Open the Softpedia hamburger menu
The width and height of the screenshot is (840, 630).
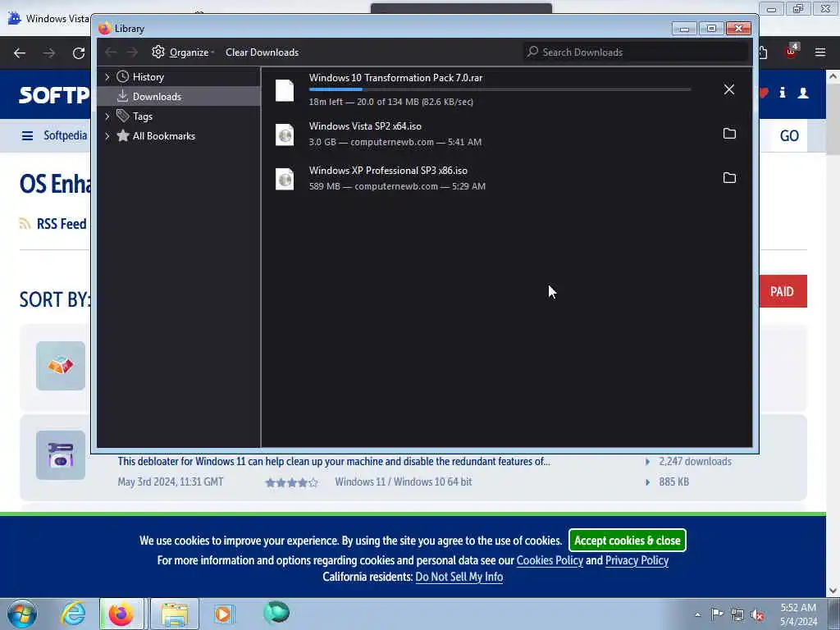(x=27, y=135)
